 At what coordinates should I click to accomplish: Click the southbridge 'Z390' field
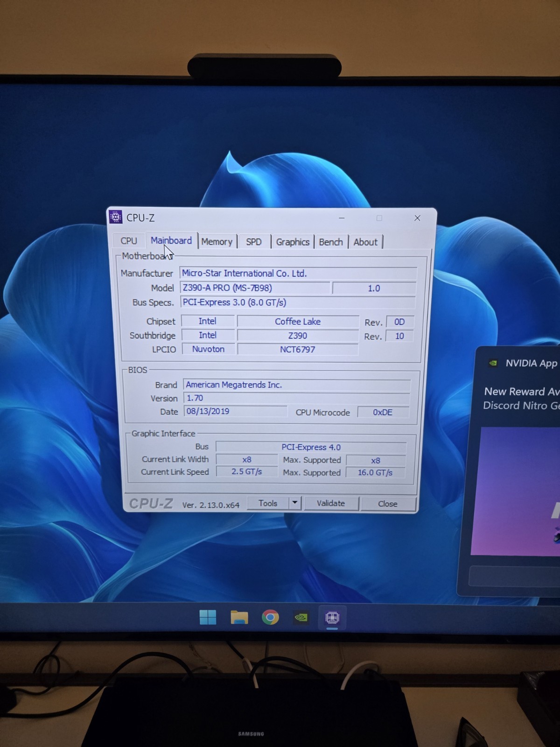[298, 336]
